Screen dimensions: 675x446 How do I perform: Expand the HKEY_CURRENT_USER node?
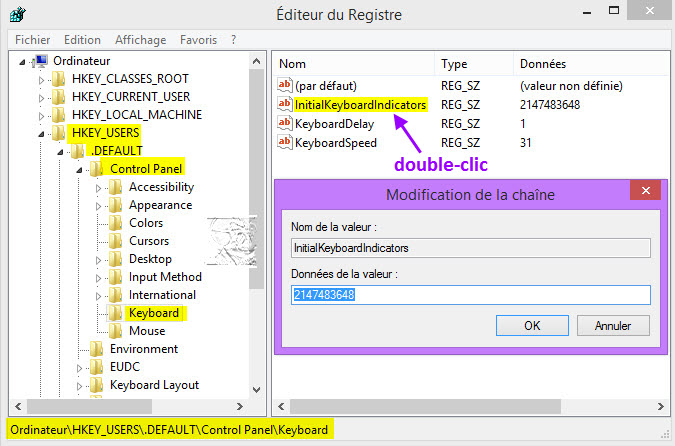tap(41, 98)
